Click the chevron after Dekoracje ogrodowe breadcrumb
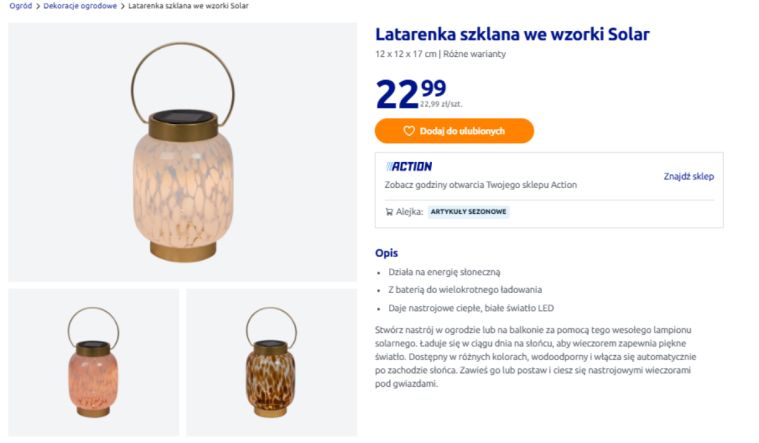759x443 pixels. (x=123, y=6)
